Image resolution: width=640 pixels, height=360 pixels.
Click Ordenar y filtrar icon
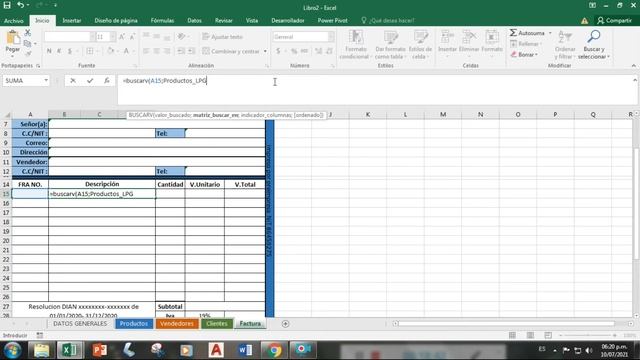click(565, 37)
